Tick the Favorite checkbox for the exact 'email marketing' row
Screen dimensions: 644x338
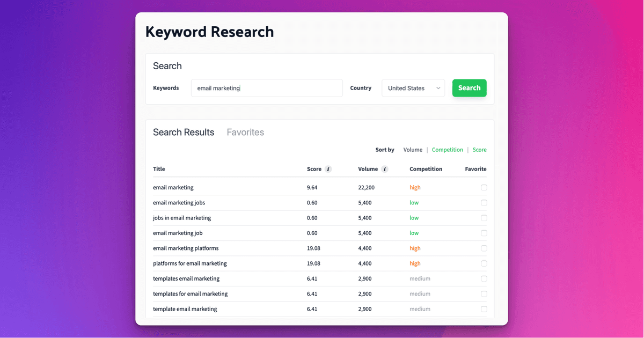(x=484, y=188)
